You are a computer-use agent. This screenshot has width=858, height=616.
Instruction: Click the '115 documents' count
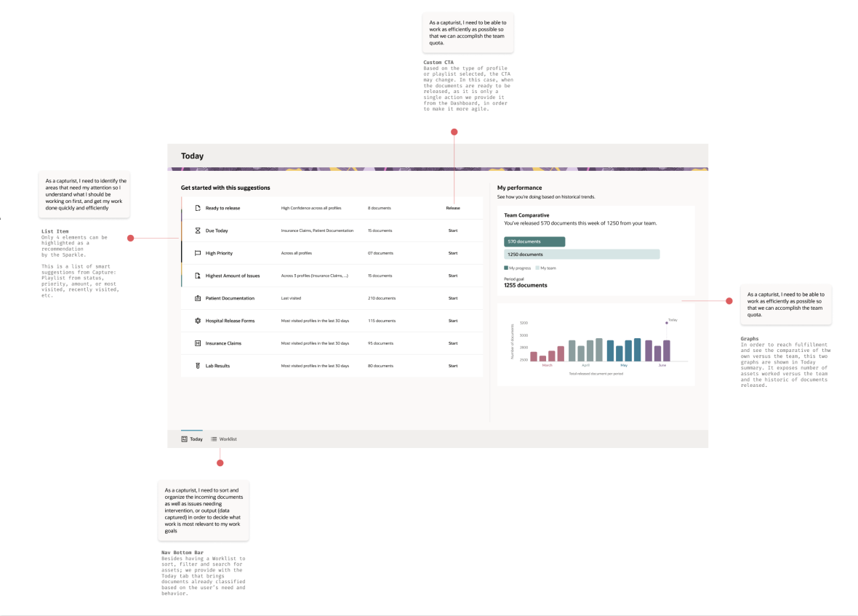pos(382,321)
